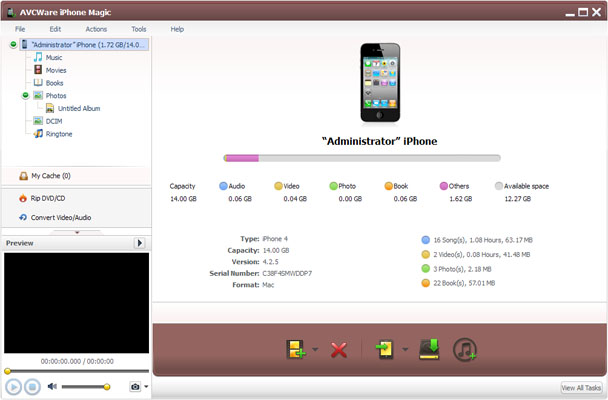Select the Movies tree item

click(56, 70)
